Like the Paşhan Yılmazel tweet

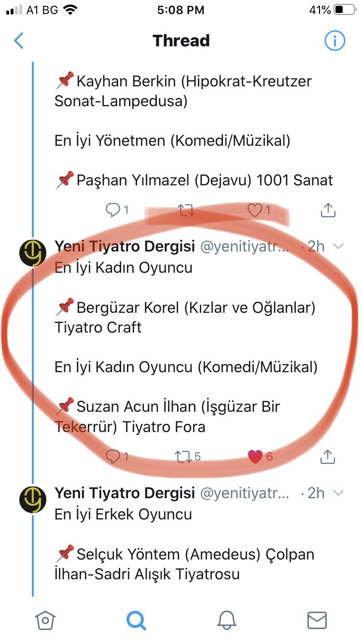[254, 210]
